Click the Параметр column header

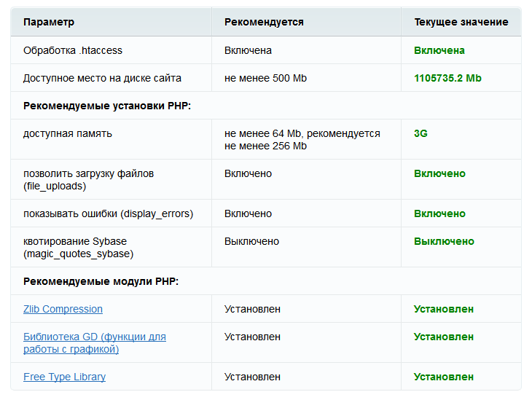tap(49, 22)
